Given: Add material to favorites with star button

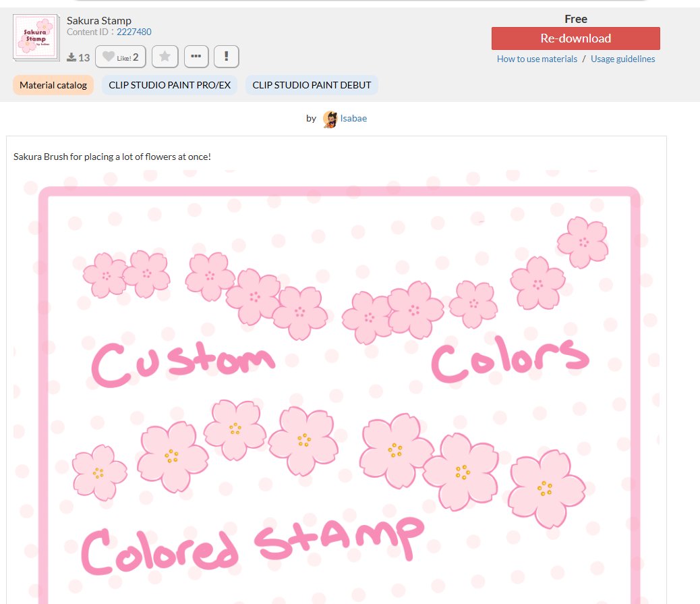Looking at the screenshot, I should pos(165,57).
